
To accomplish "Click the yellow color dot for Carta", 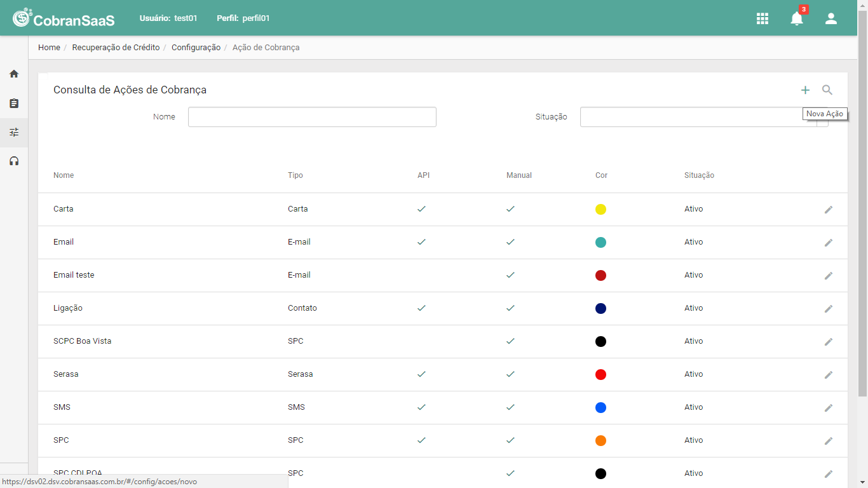I will click(x=600, y=209).
